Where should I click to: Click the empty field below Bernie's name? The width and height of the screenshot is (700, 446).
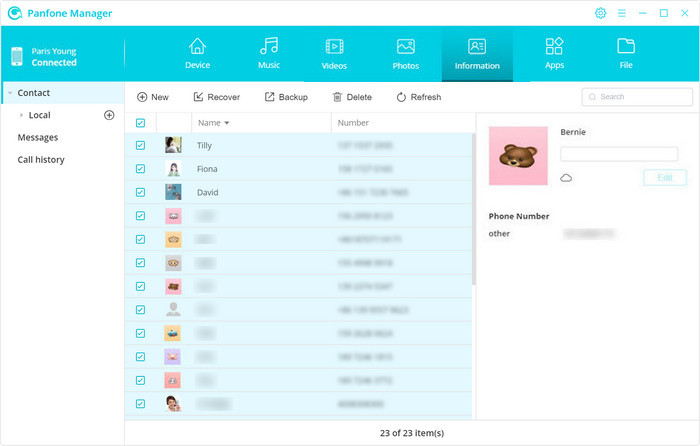619,154
